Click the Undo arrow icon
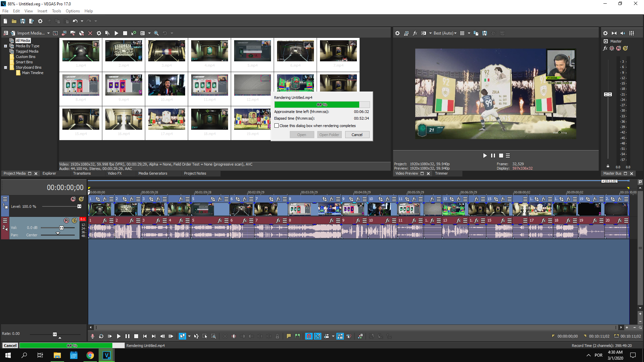The width and height of the screenshot is (644, 362). [75, 21]
